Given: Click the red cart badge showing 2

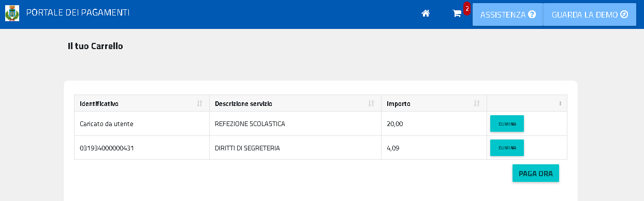Looking at the screenshot, I should click(x=467, y=9).
